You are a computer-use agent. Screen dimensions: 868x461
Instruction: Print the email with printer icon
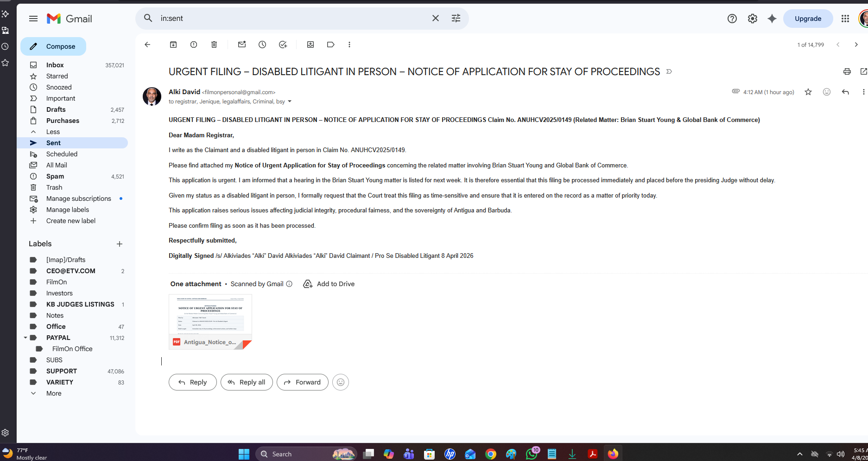pos(847,71)
